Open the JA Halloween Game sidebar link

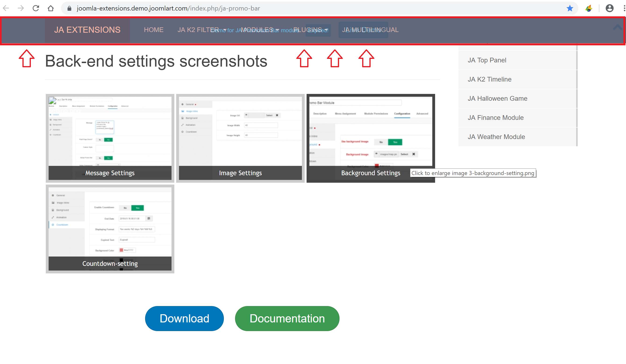497,98
